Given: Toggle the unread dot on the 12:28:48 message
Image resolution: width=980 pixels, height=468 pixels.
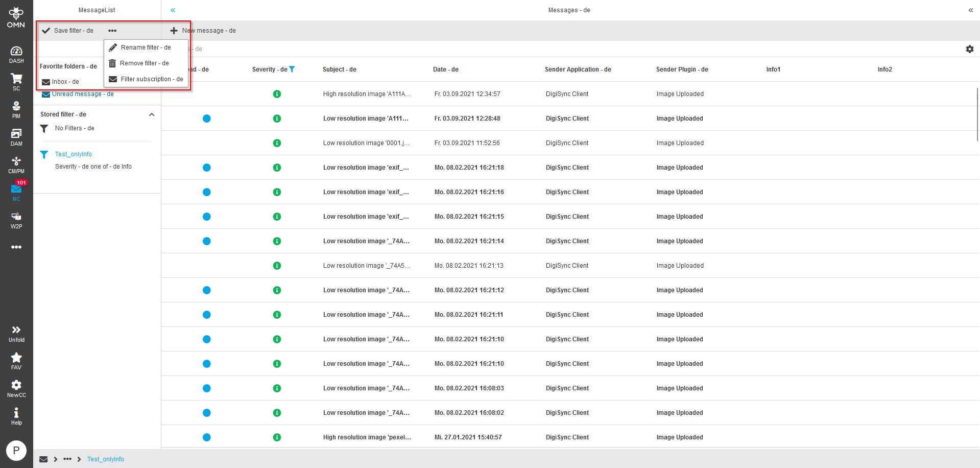Looking at the screenshot, I should [x=207, y=119].
